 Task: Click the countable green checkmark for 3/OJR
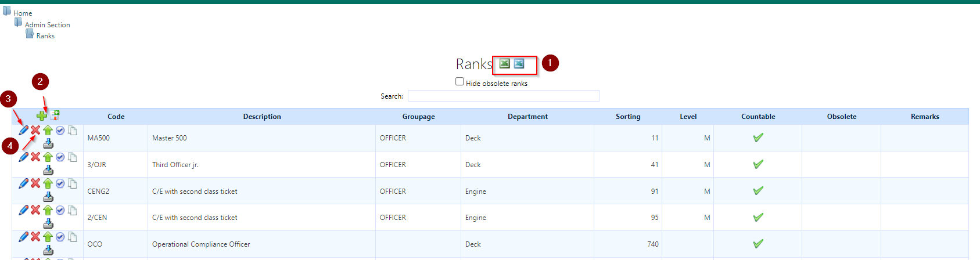coord(758,164)
